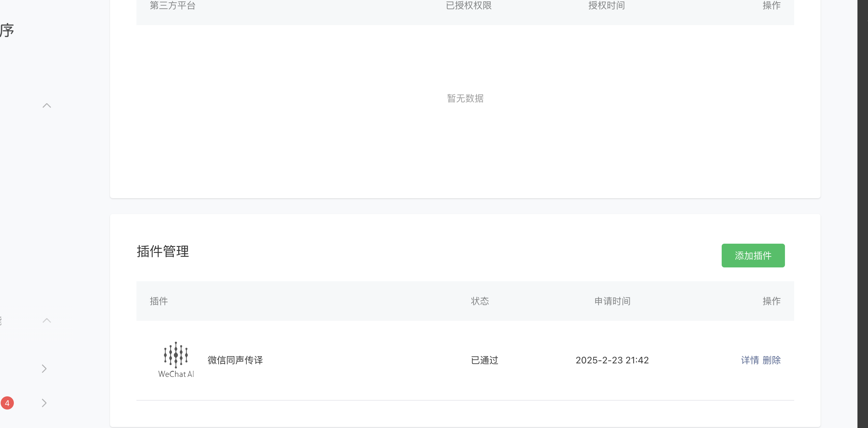868x428 pixels.
Task: Open 详情 for 微信同声传译 plugin
Action: pos(750,360)
